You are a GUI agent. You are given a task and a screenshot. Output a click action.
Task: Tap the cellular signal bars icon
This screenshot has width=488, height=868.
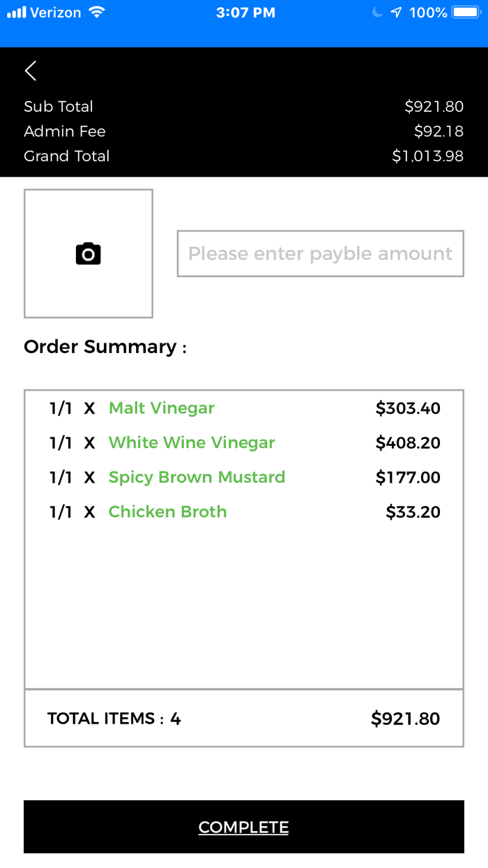pyautogui.click(x=17, y=13)
